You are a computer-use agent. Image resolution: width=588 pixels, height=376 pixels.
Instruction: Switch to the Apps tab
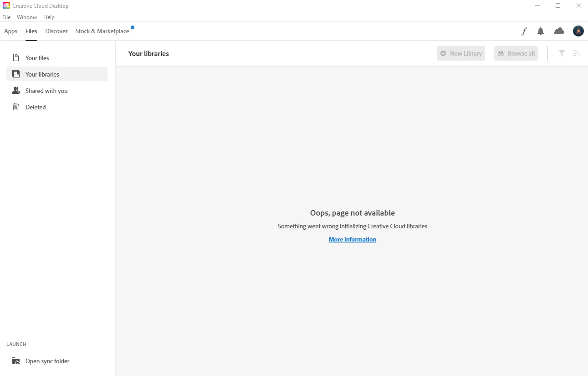tap(11, 31)
